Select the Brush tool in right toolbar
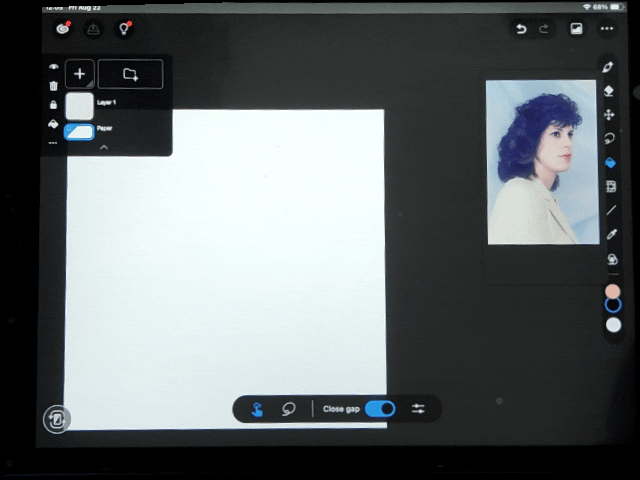This screenshot has height=480, width=640. coord(610,67)
